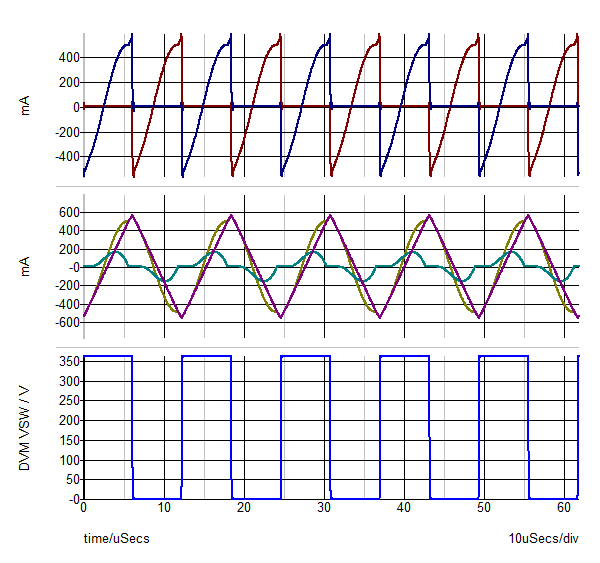Click the x-axis tick label 60
The image size is (600, 563).
(564, 509)
